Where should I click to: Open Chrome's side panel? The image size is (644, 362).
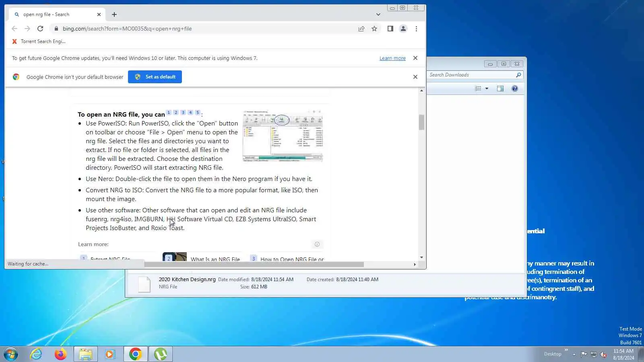[x=390, y=29]
